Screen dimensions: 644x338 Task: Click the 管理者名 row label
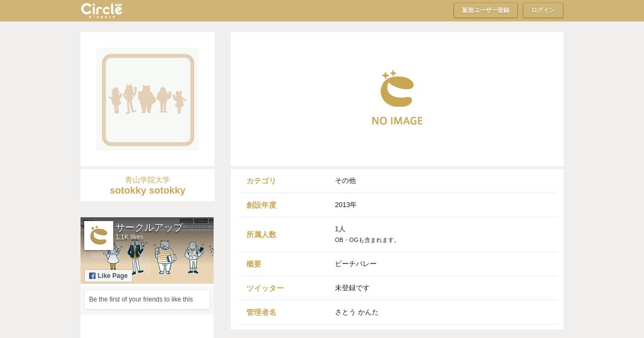coord(261,312)
